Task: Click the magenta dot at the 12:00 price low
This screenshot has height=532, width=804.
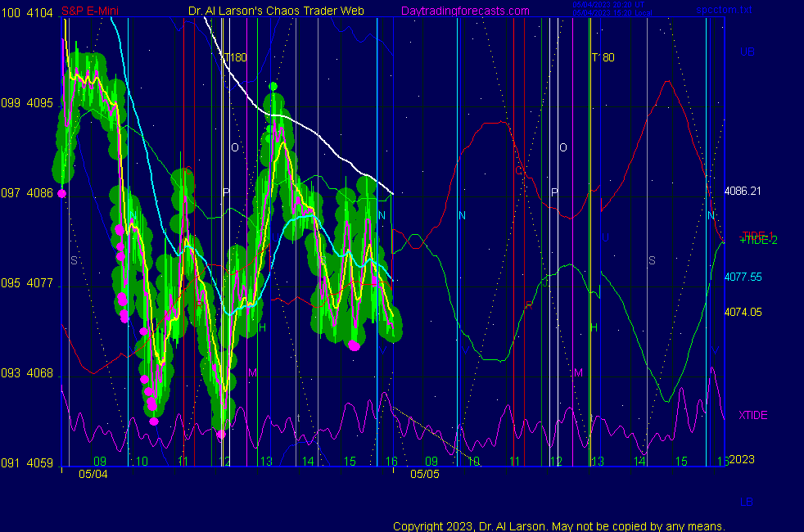Action: click(221, 434)
